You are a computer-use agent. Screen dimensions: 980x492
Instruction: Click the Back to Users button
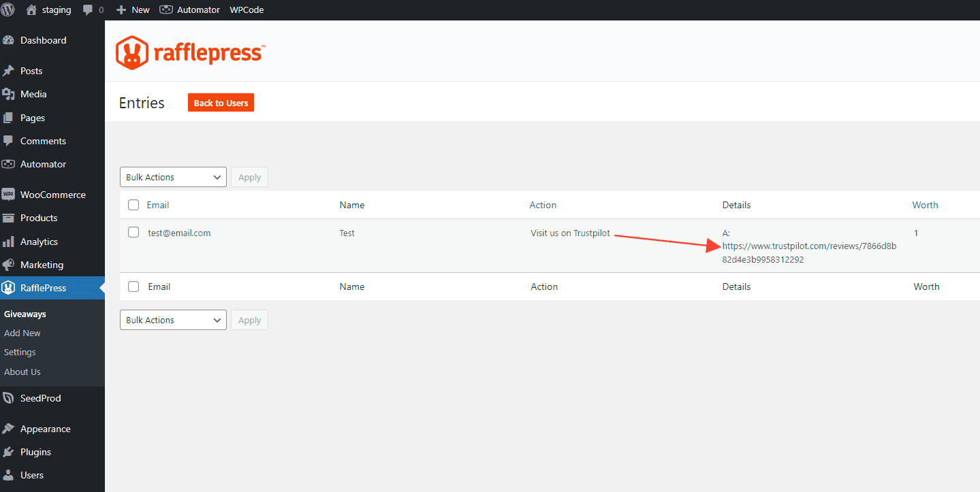pyautogui.click(x=221, y=103)
